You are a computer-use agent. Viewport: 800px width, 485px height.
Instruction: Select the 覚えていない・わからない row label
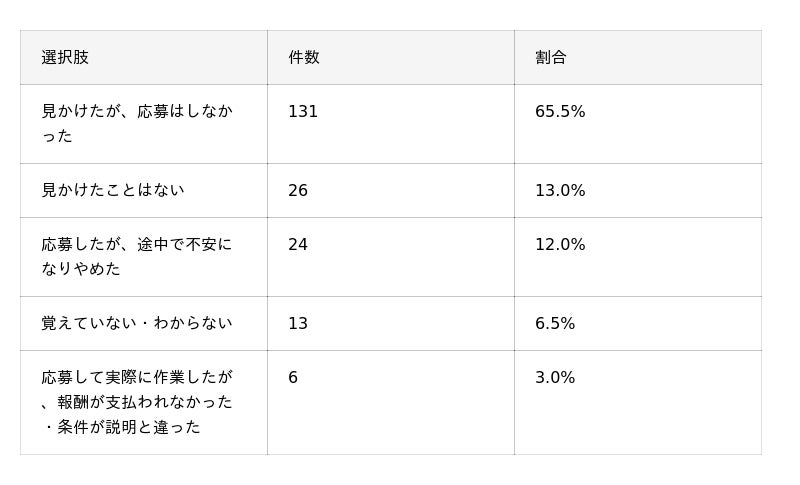point(137,323)
